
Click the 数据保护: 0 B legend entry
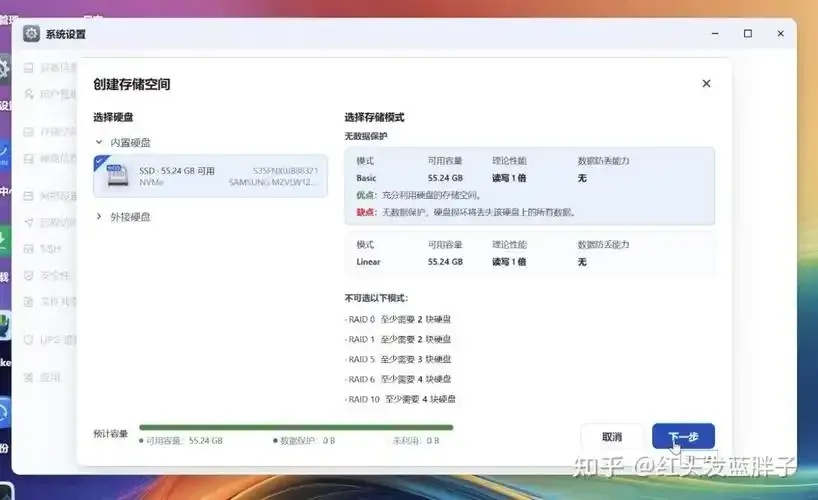(x=304, y=441)
